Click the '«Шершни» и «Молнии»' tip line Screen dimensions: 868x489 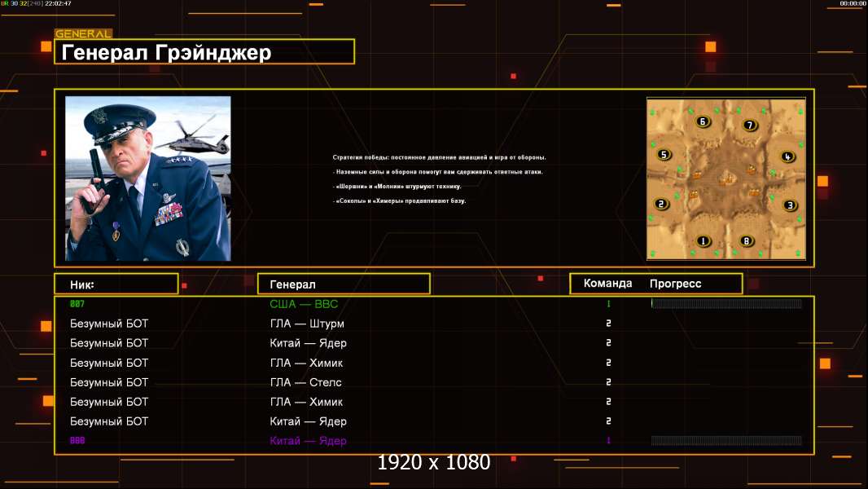tap(397, 186)
